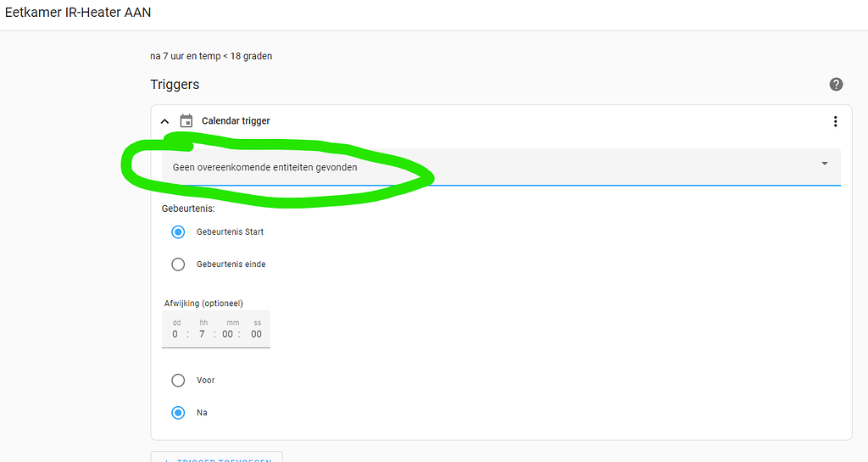
Task: Click the Eetkamer IR-Heater AAN title
Action: [x=78, y=12]
